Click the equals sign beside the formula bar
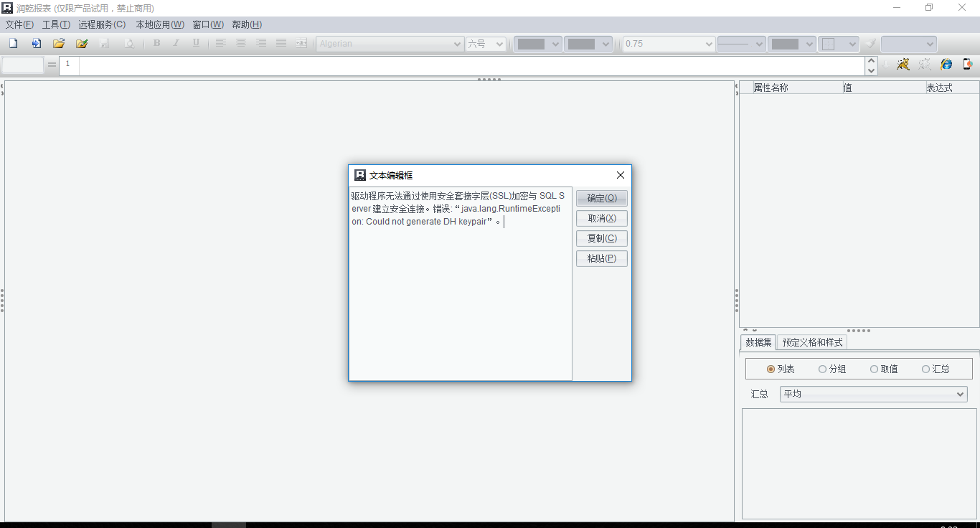The image size is (980, 528). 52,65
